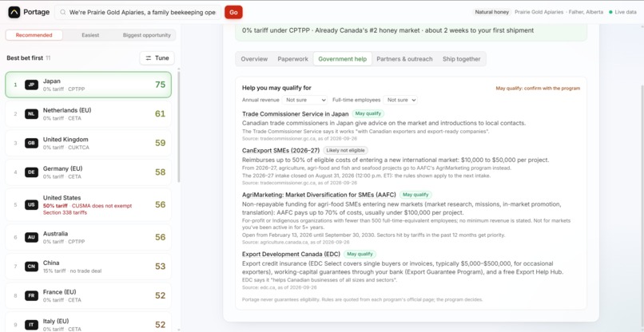
Task: Click the IT country badge
Action: (x=31, y=325)
